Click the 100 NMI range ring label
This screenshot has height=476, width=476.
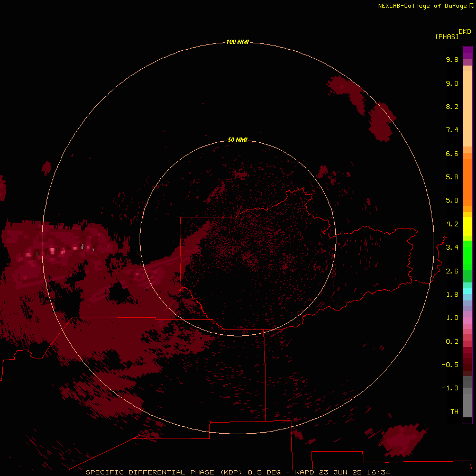pos(237,42)
